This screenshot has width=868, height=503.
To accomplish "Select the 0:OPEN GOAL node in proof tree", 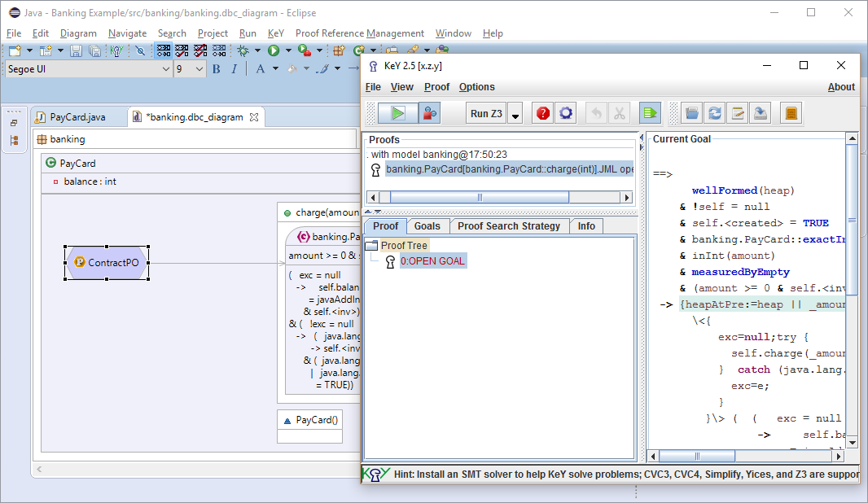I will pos(432,261).
